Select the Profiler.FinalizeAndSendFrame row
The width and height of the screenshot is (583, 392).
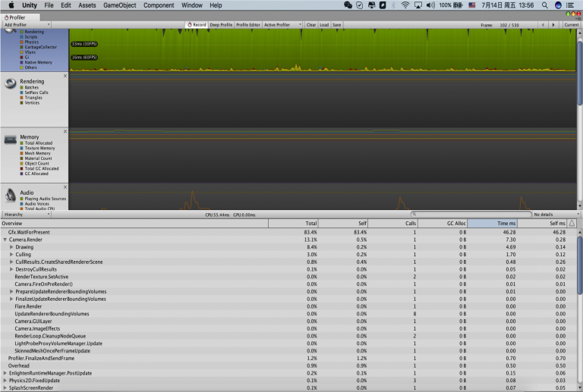[x=288, y=359]
